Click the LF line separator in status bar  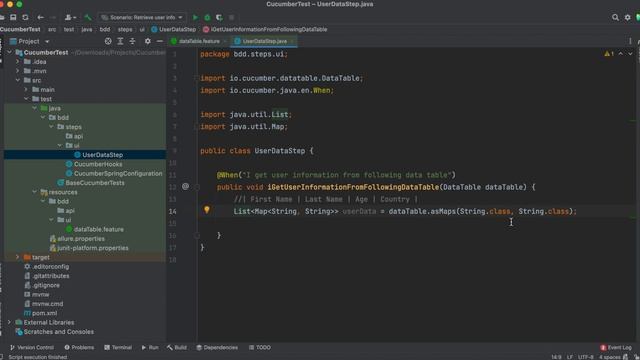(x=569, y=357)
